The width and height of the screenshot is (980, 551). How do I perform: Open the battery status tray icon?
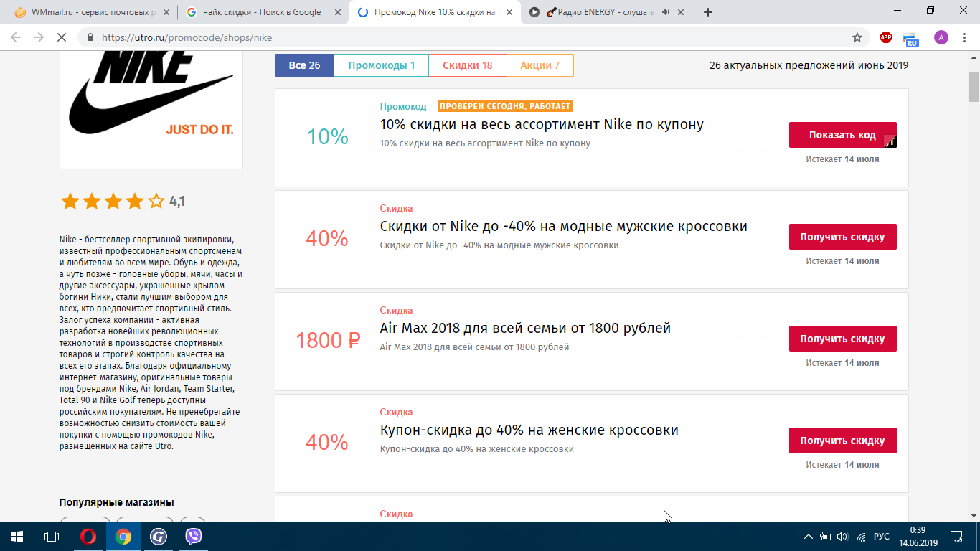tap(826, 536)
